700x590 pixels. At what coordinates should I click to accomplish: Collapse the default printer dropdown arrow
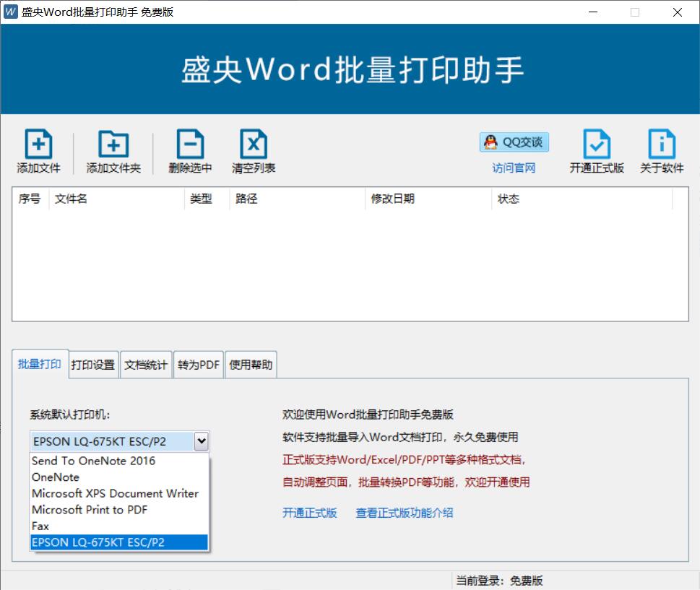point(202,441)
